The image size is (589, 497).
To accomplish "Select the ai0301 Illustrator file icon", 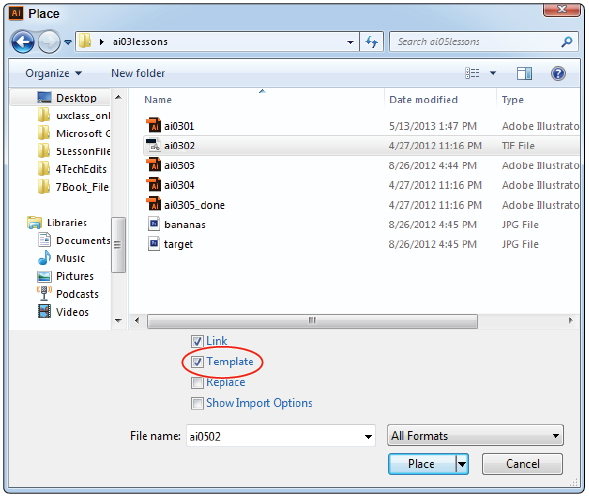I will [153, 125].
